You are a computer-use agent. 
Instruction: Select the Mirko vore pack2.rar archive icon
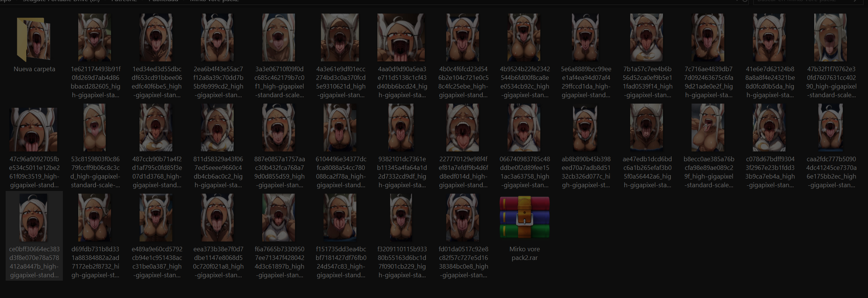(x=524, y=217)
